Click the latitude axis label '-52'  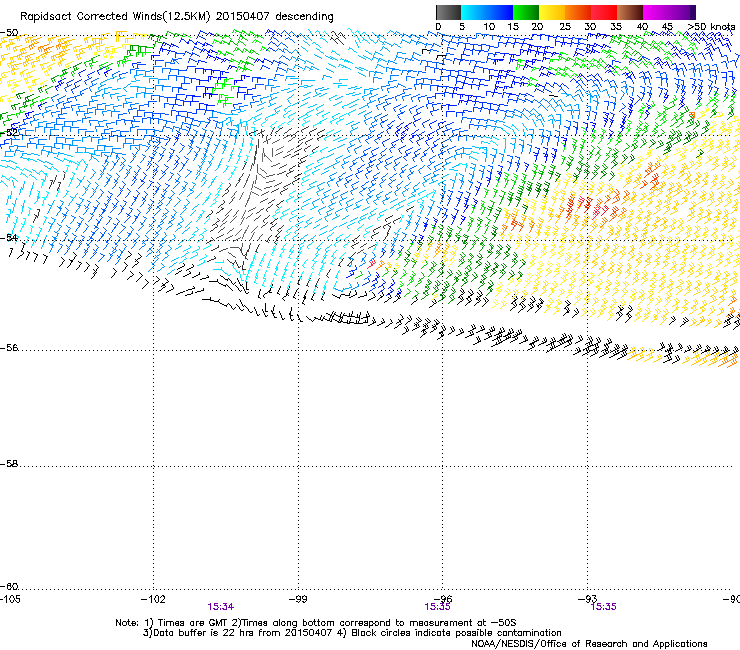click(x=9, y=133)
